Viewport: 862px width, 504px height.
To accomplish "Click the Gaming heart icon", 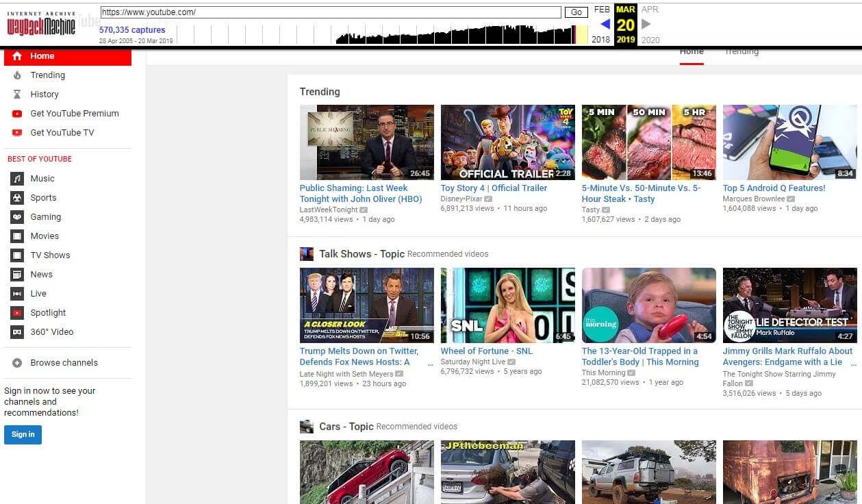I will tap(17, 217).
